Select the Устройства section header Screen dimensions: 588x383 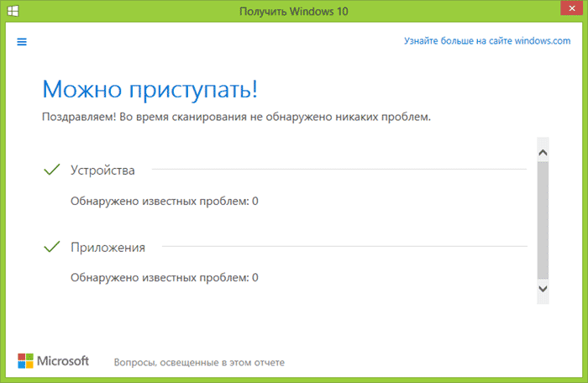pyautogui.click(x=103, y=171)
